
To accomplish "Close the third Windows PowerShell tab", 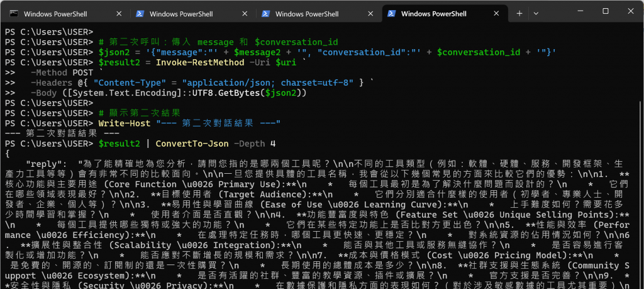I will [x=370, y=14].
